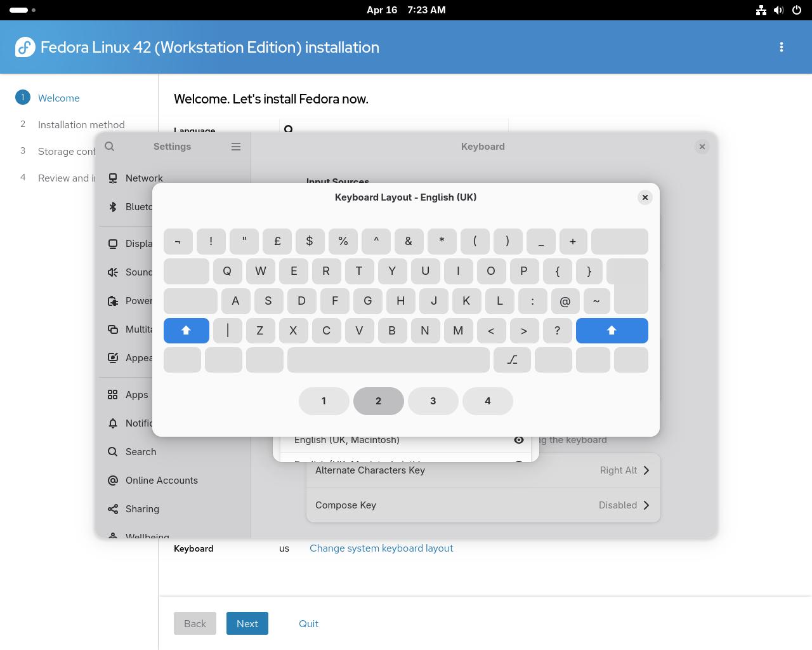812x650 pixels.
Task: Click the volume icon in the top bar
Action: point(779,10)
